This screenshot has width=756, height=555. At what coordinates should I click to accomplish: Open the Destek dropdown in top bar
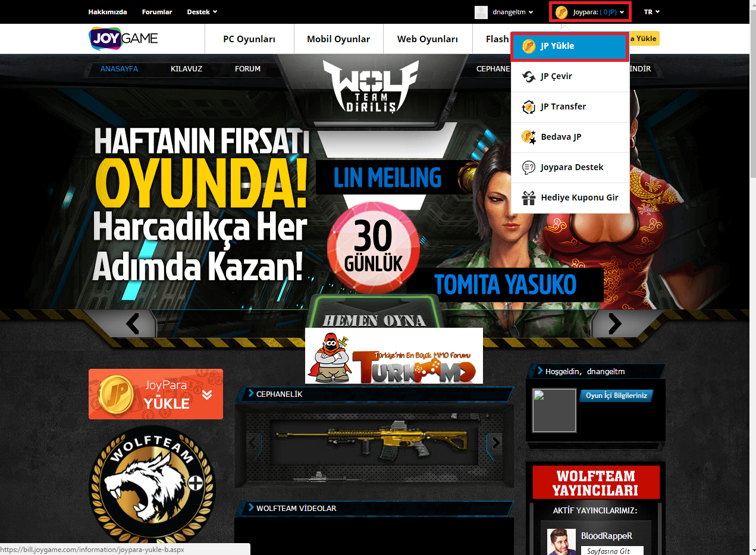tap(202, 12)
